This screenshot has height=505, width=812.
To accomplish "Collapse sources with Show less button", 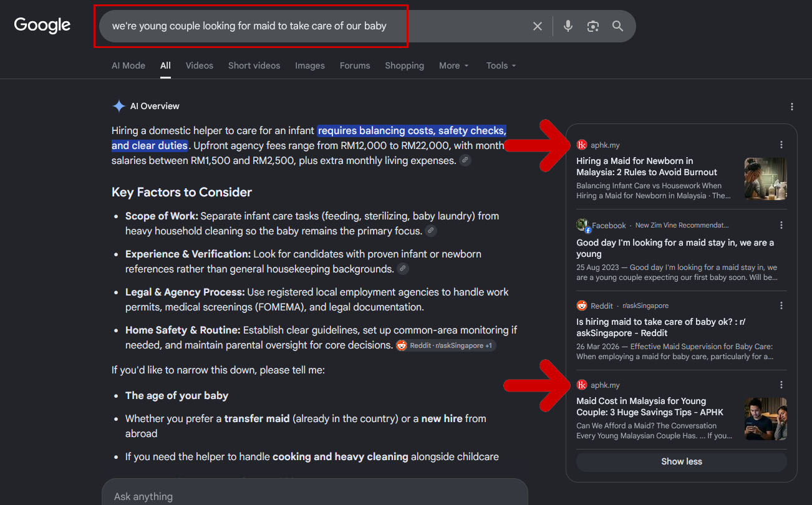I will [682, 462].
